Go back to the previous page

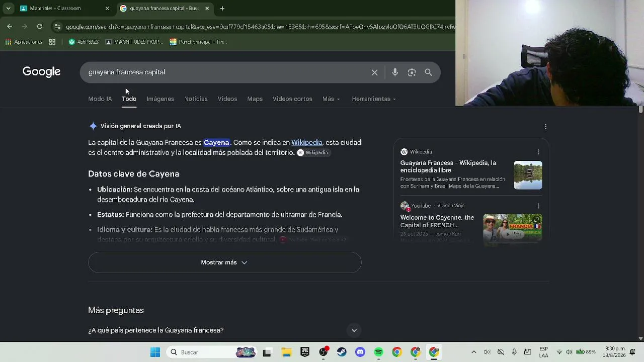click(x=10, y=27)
